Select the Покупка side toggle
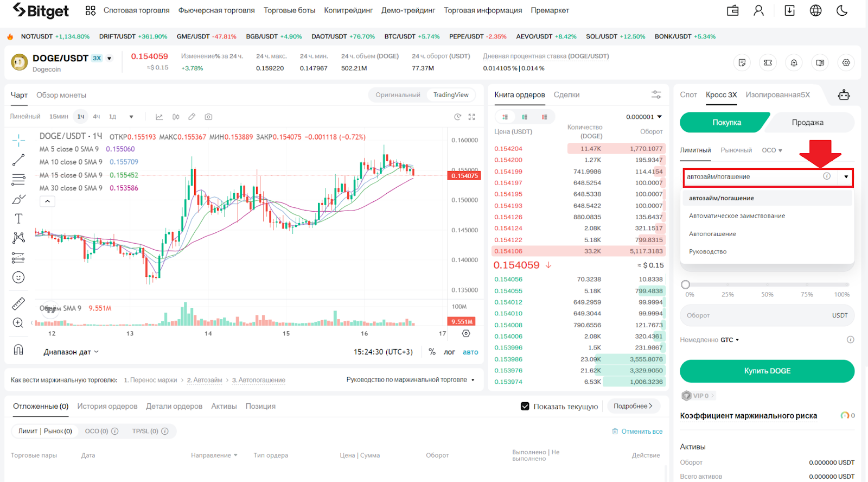 (x=725, y=122)
